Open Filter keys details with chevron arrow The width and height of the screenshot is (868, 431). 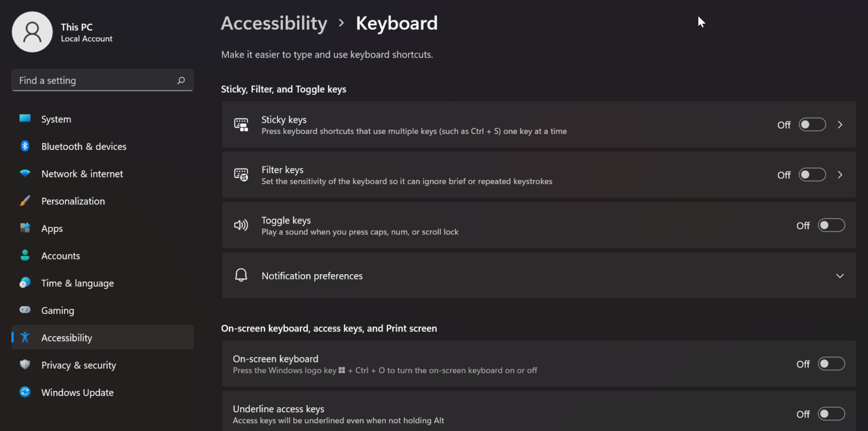tap(840, 175)
